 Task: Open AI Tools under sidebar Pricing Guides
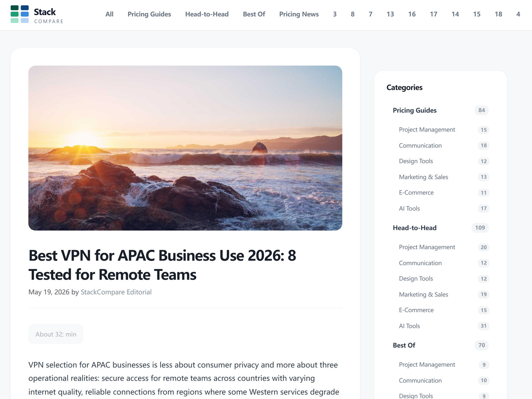tap(409, 208)
